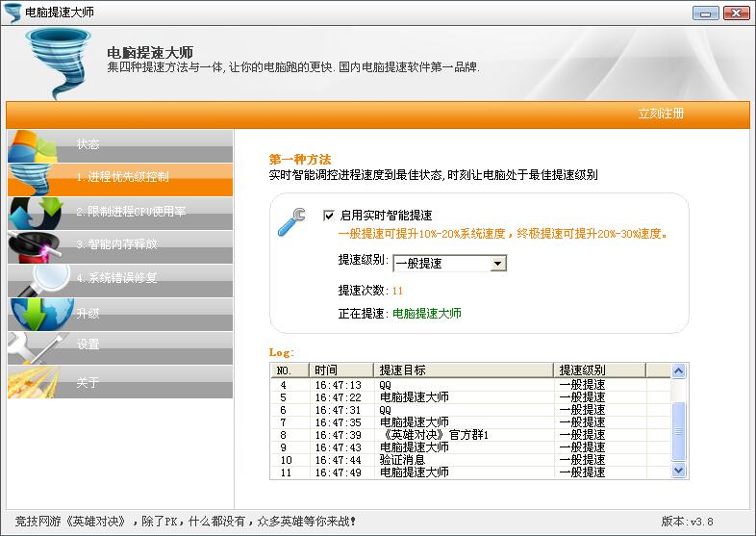Click the wrench and screwdriver 设置 icon
Image resolution: width=756 pixels, height=536 pixels.
point(35,346)
